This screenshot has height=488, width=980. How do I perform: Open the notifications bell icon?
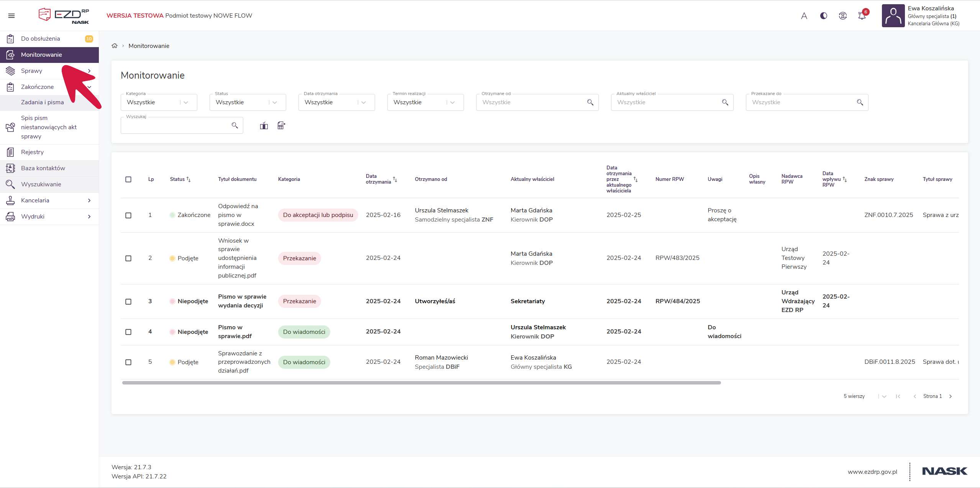(862, 16)
